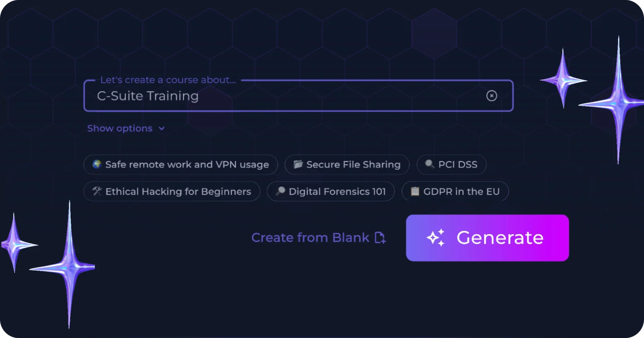Select Safe remote work and VPN usage suggestion
644x338 pixels.
[x=180, y=165]
